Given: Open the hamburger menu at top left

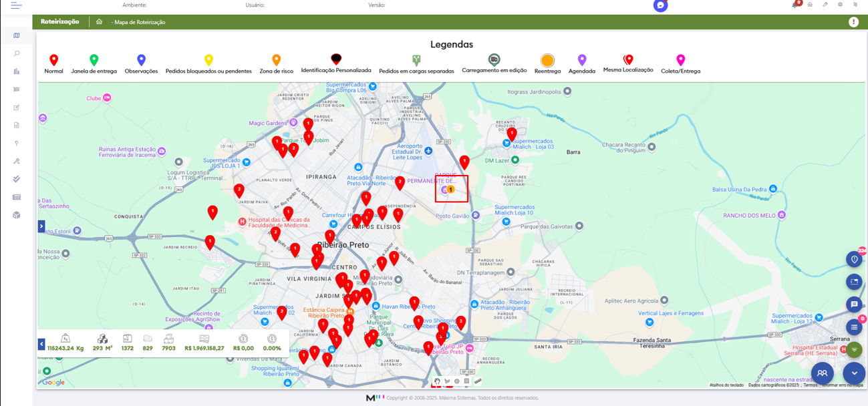Looking at the screenshot, I should click(16, 5).
